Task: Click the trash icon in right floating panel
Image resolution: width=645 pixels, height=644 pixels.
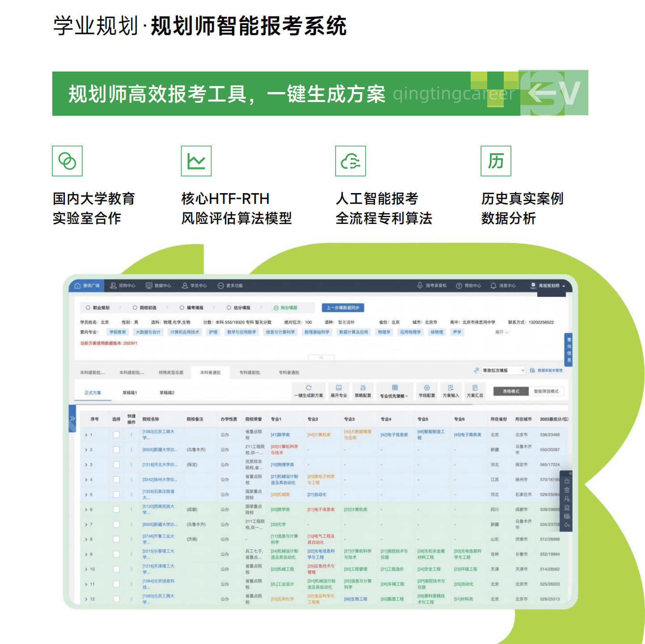Action: (x=567, y=490)
